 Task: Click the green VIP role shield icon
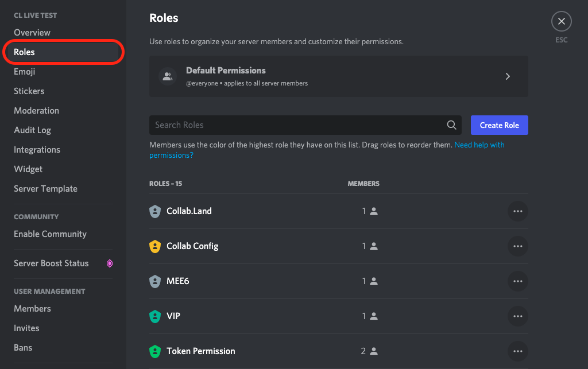point(155,316)
